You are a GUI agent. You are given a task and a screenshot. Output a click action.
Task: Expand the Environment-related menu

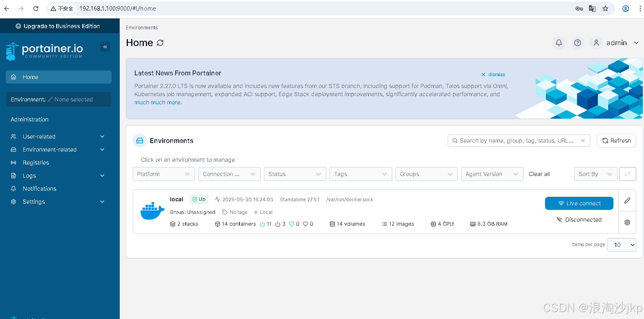[59, 150]
